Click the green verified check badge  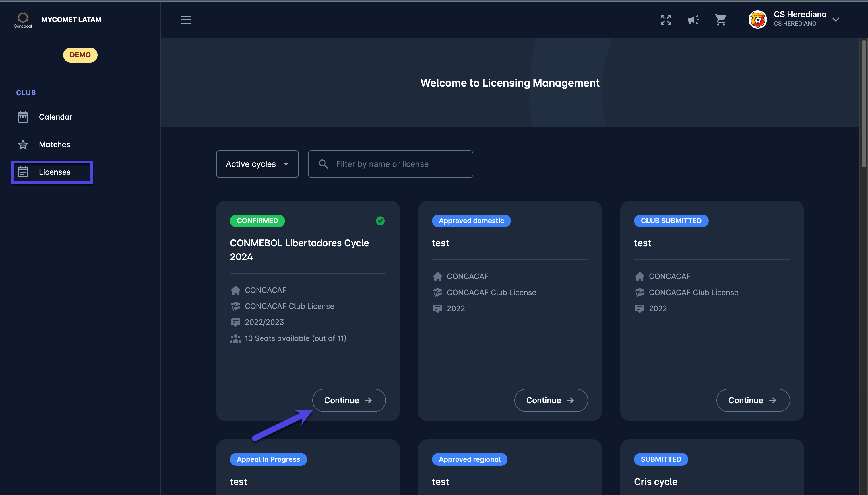[x=380, y=221]
